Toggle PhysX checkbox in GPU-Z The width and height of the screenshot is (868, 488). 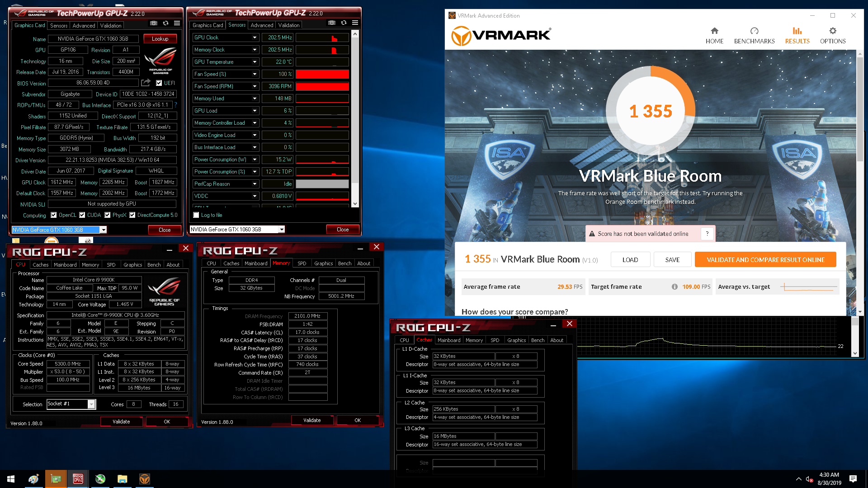tap(108, 215)
